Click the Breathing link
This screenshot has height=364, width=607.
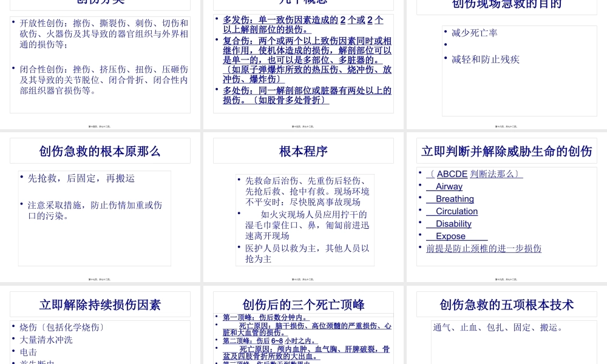coord(454,199)
